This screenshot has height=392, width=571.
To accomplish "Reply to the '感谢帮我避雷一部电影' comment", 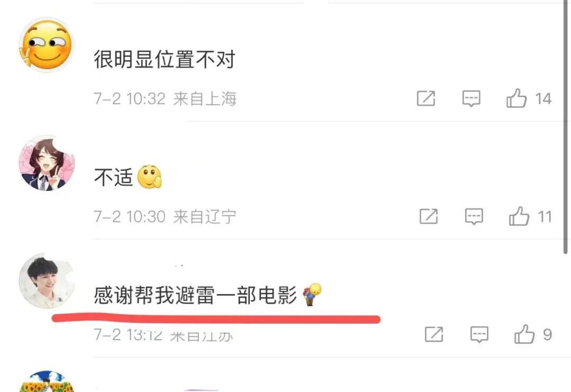I will [x=479, y=334].
